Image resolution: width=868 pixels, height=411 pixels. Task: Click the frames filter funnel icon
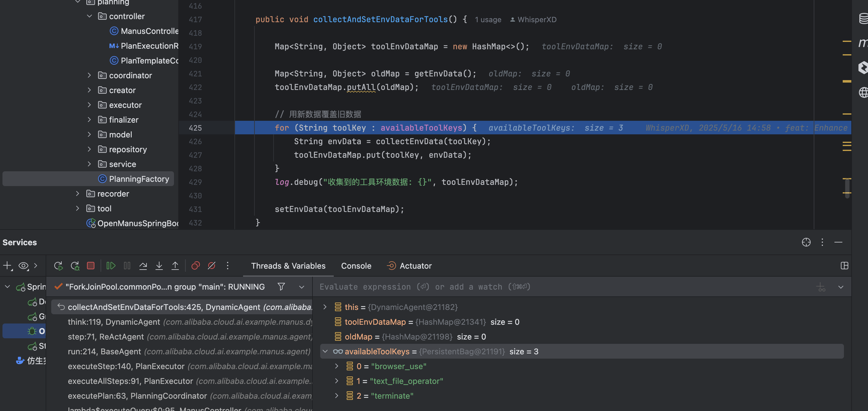[x=281, y=287]
